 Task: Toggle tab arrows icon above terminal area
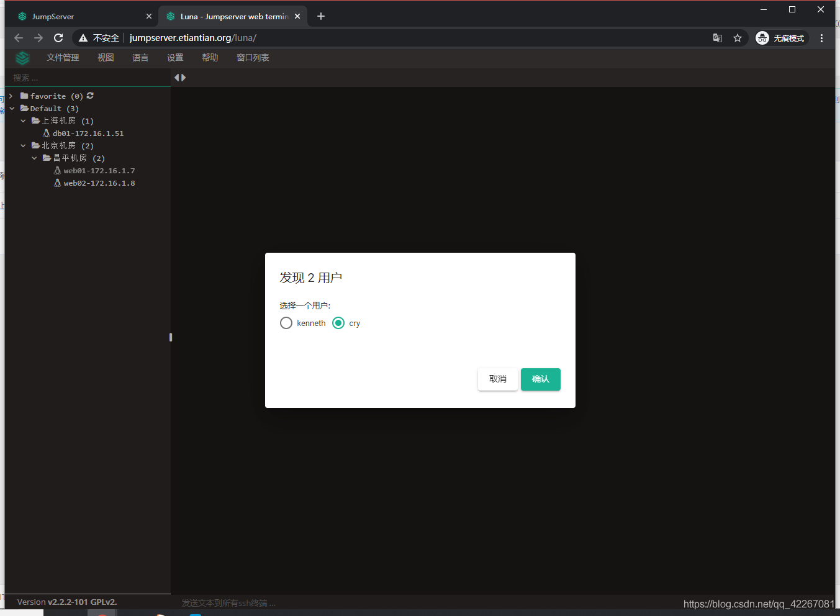click(x=180, y=78)
